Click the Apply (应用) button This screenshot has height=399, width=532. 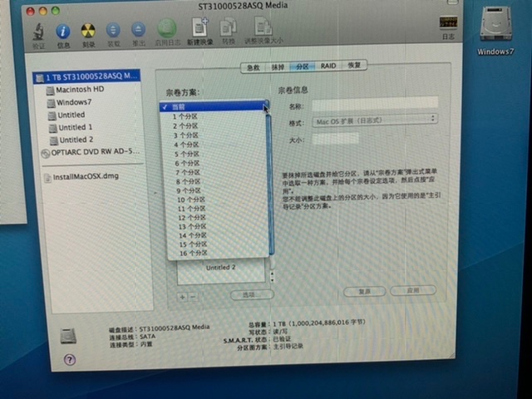point(413,290)
